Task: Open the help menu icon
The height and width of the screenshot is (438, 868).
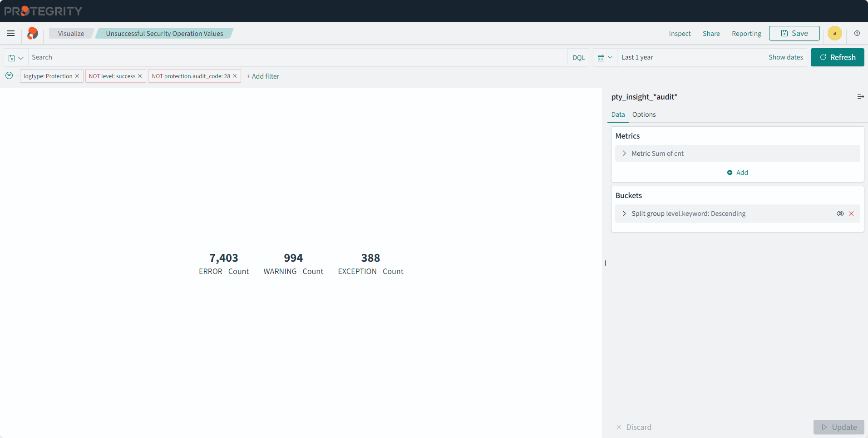Action: (857, 33)
